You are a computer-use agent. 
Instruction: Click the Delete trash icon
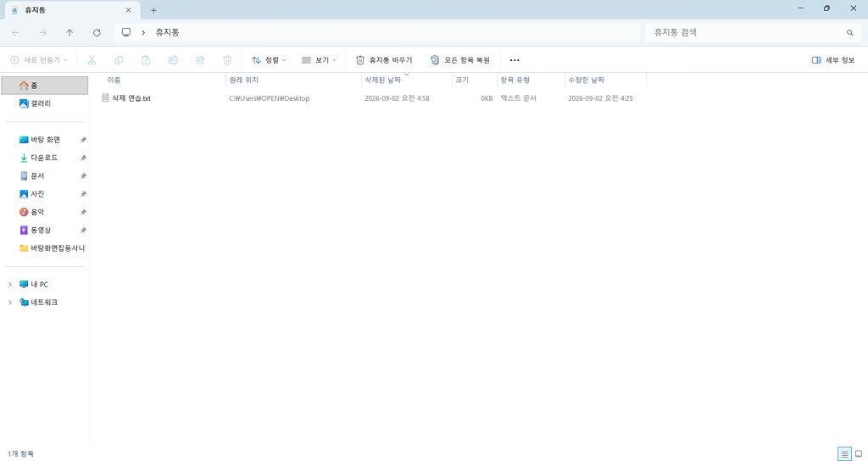pos(227,60)
